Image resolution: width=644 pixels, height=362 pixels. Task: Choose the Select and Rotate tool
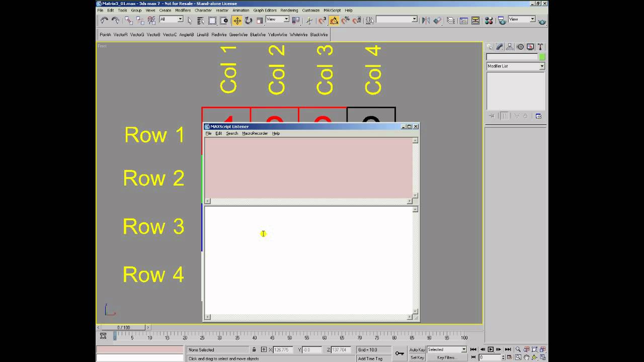coord(249,21)
